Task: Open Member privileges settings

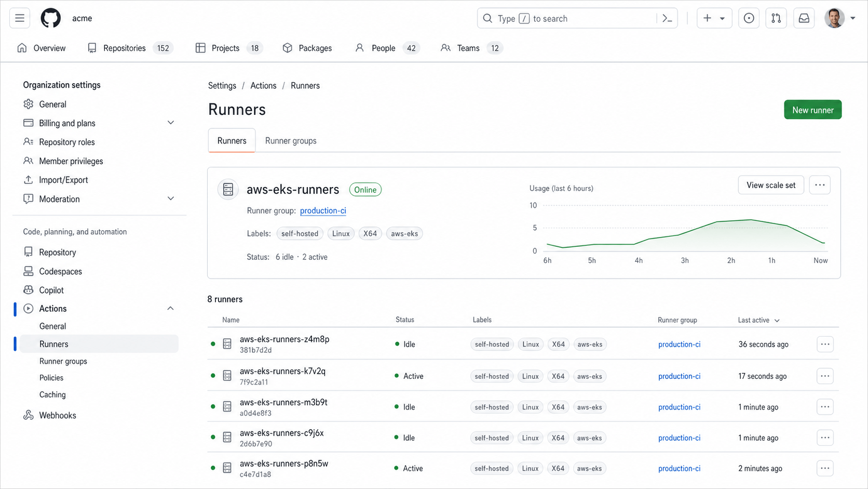Action: coord(71,161)
